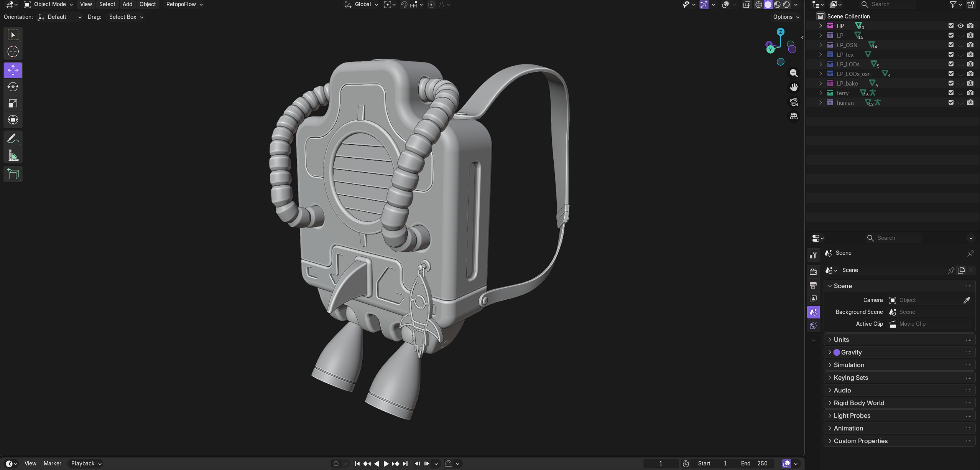Image resolution: width=980 pixels, height=470 pixels.
Task: Open the World properties tab
Action: [x=813, y=326]
